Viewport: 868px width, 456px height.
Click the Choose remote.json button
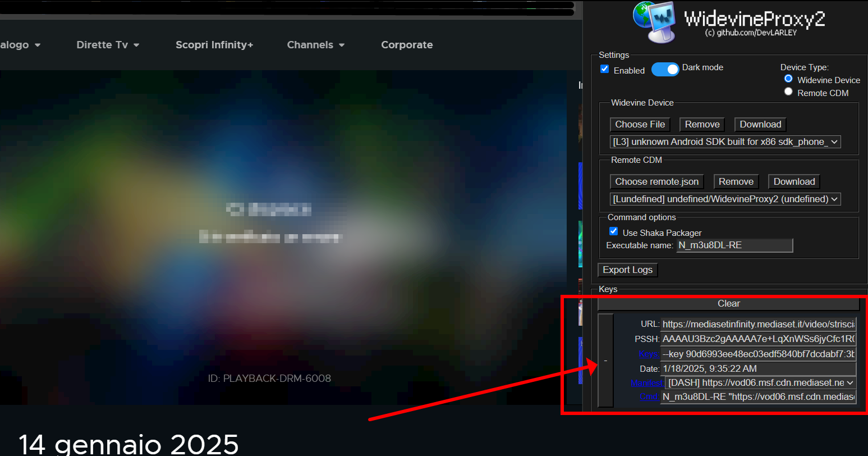(x=656, y=182)
